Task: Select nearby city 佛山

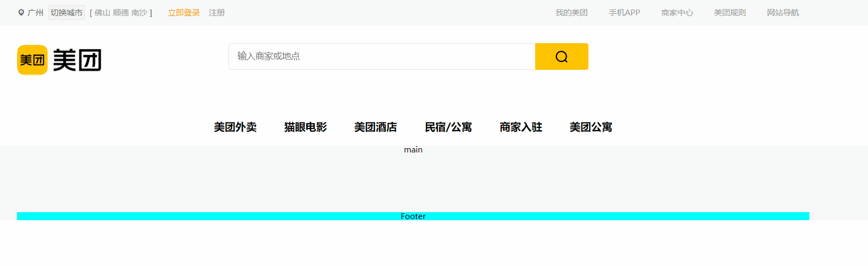Action: (x=102, y=13)
